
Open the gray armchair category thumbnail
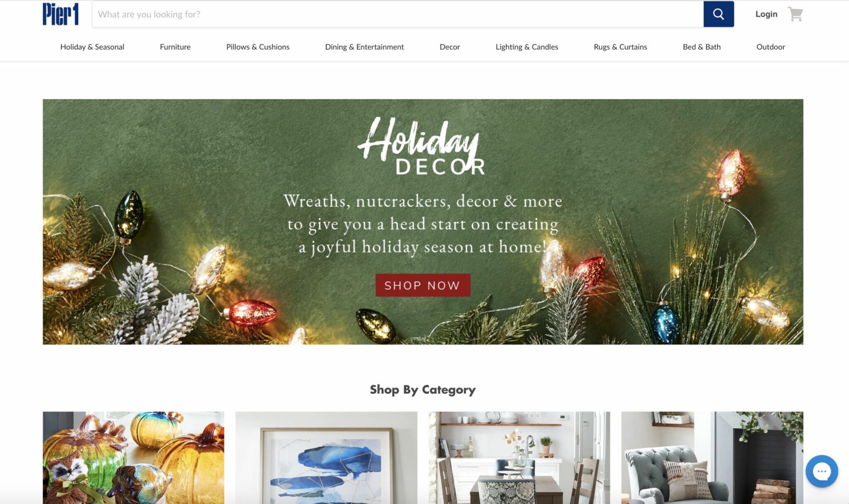[x=712, y=458]
